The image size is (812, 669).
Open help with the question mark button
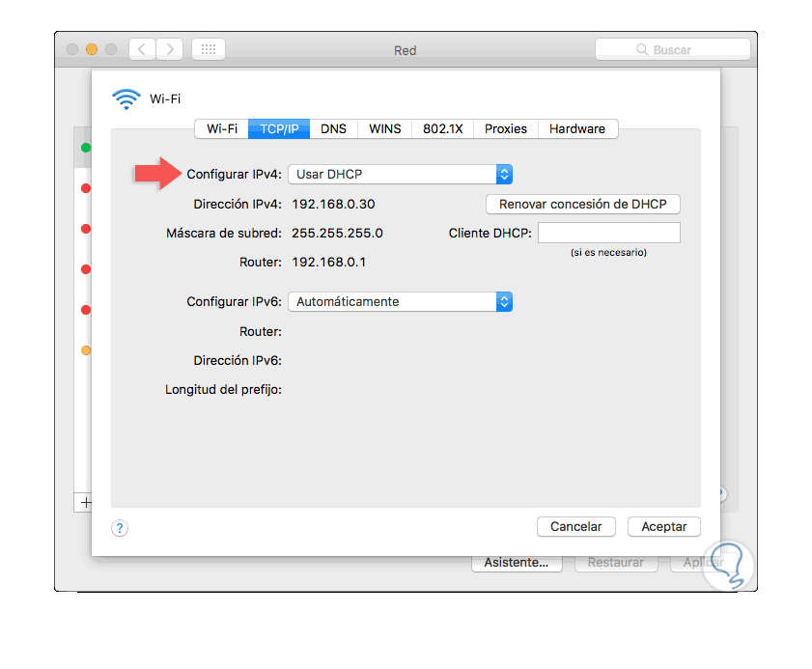tap(120, 528)
